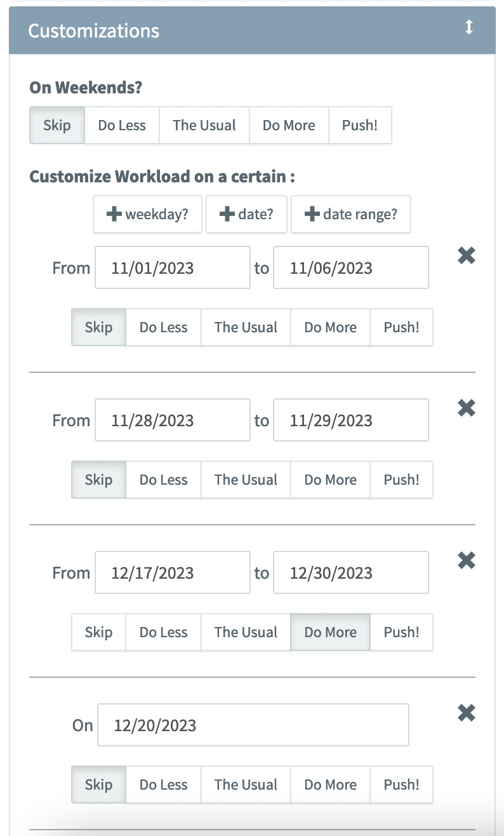Delete the 12/17/2023 to 12/30/2023 range
This screenshot has height=836, width=504.
[465, 561]
